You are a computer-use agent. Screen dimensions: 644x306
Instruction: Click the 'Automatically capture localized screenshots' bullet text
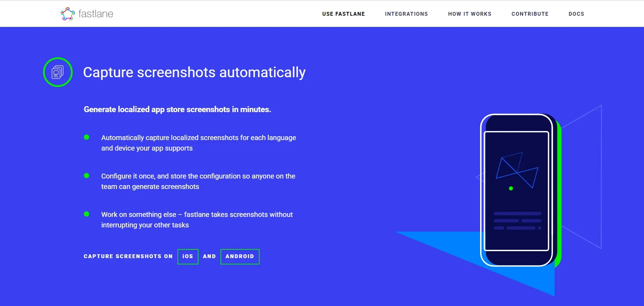pyautogui.click(x=199, y=143)
